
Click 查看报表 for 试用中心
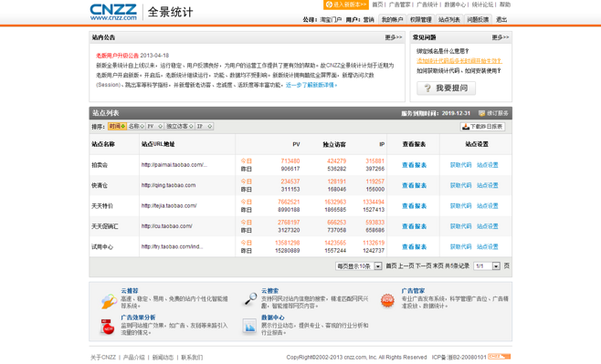tap(414, 247)
